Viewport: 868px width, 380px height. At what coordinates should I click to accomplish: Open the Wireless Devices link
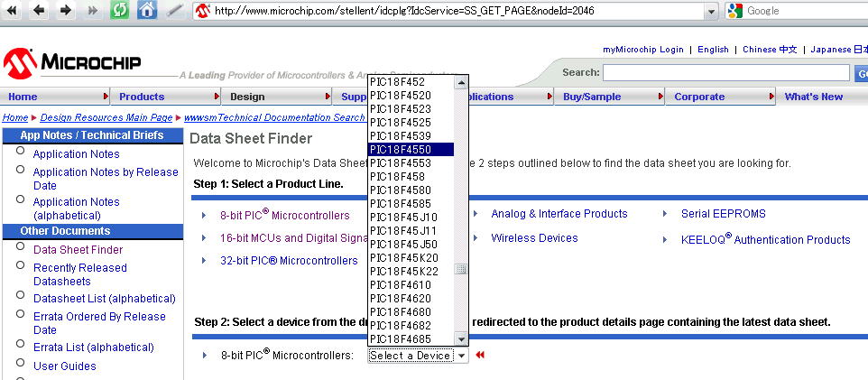coord(534,238)
